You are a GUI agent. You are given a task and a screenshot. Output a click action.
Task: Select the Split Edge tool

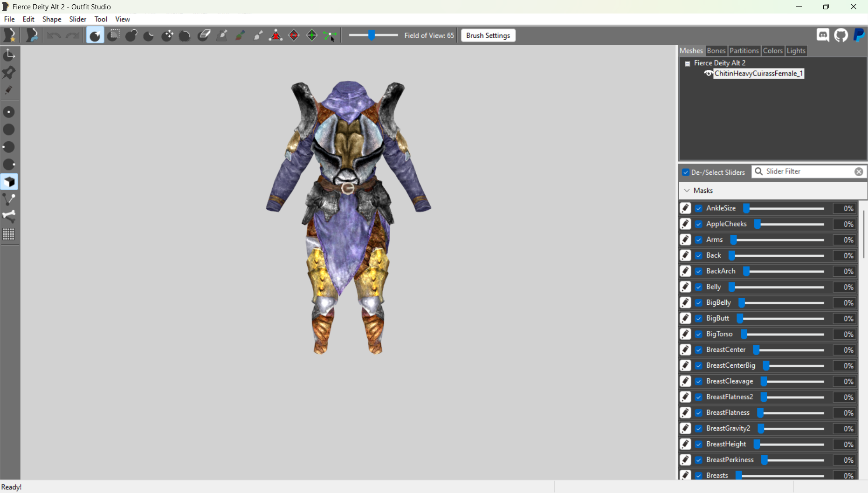(312, 35)
